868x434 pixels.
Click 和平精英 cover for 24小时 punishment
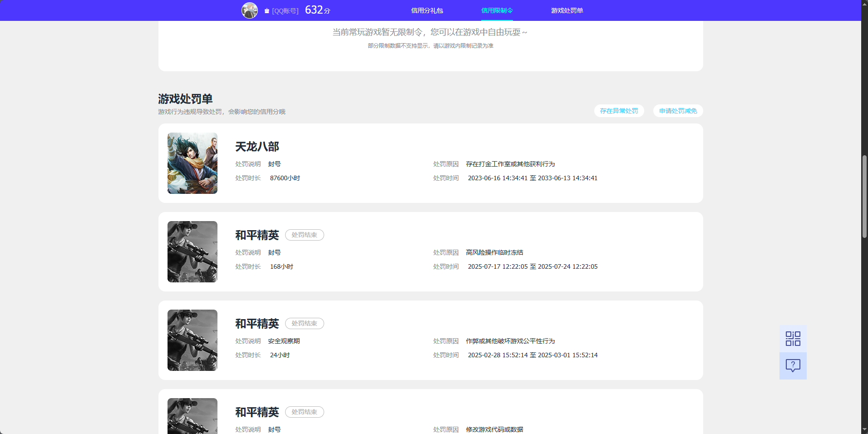click(192, 340)
